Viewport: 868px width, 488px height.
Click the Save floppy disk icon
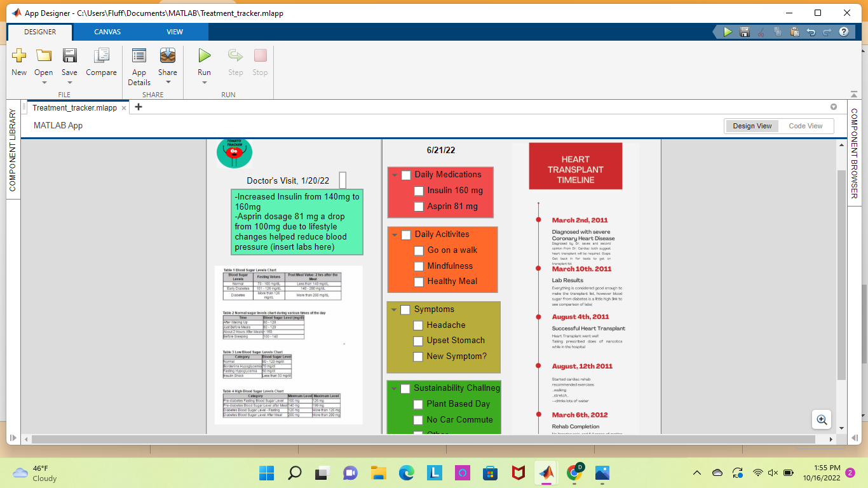[69, 55]
